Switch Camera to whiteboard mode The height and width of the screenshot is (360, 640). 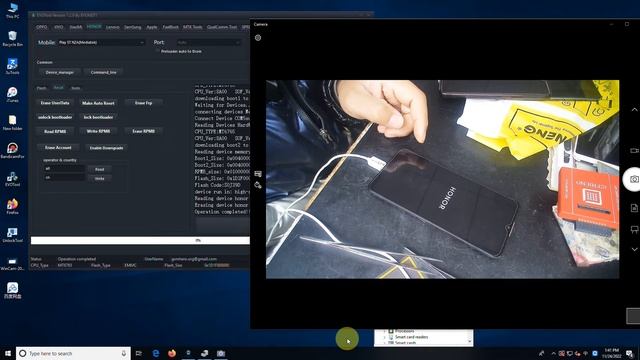click(634, 229)
